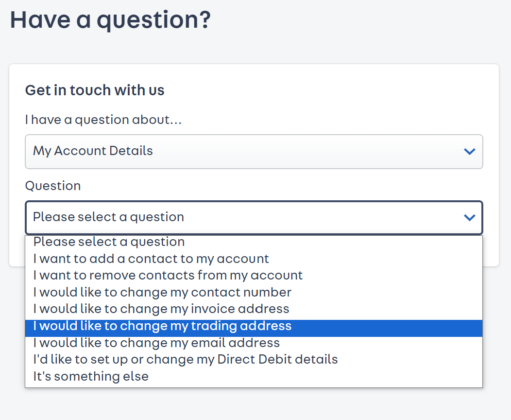This screenshot has width=511, height=420.
Task: Choose 'I would like to change my contact number'
Action: (x=161, y=292)
